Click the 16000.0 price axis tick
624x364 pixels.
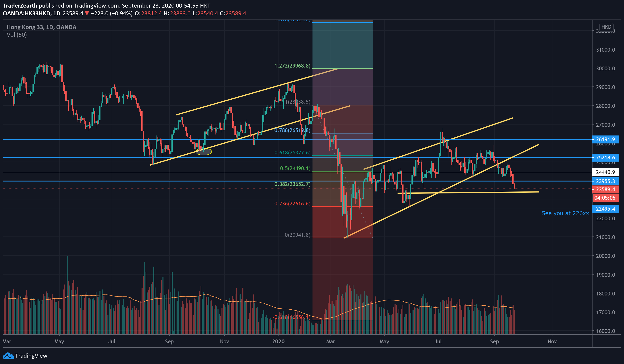pos(605,331)
